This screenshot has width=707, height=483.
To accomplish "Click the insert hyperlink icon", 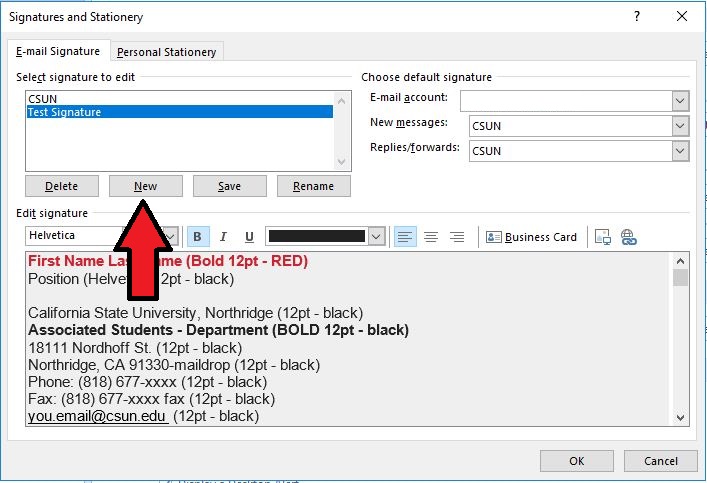I will (629, 237).
